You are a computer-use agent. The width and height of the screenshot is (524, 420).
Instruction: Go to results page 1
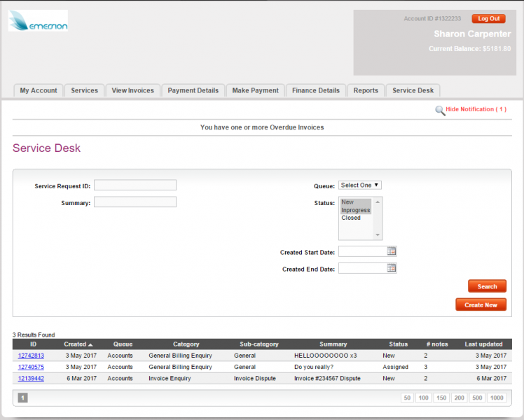click(x=22, y=398)
